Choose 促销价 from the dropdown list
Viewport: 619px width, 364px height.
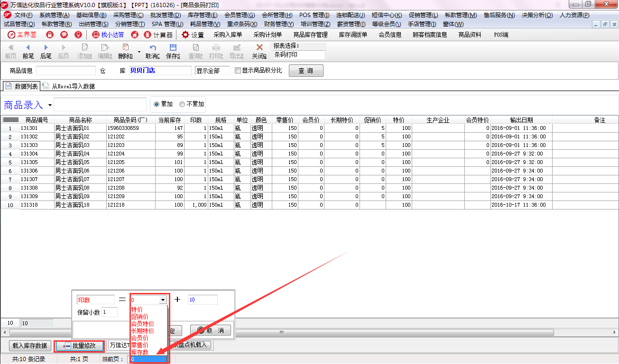(139, 317)
